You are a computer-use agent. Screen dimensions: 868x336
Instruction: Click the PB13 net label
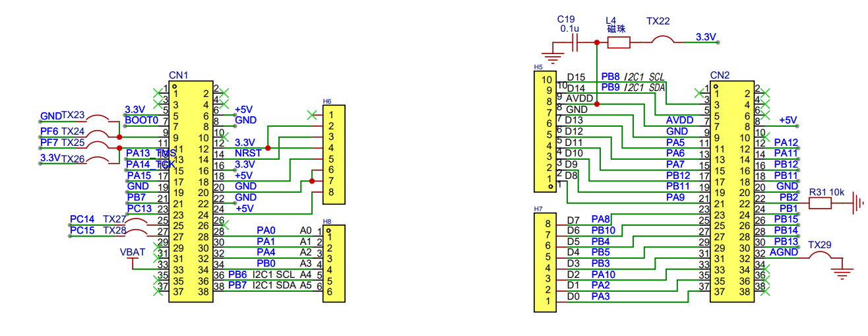(786, 242)
